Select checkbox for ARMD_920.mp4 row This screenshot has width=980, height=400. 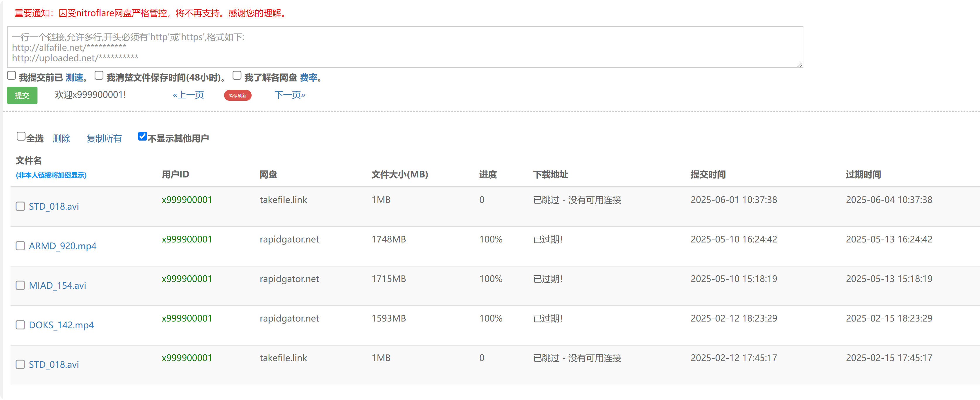(x=20, y=246)
